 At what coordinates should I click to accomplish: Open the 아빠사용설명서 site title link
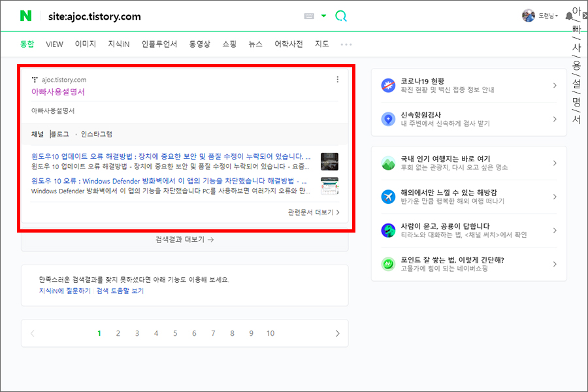[58, 92]
